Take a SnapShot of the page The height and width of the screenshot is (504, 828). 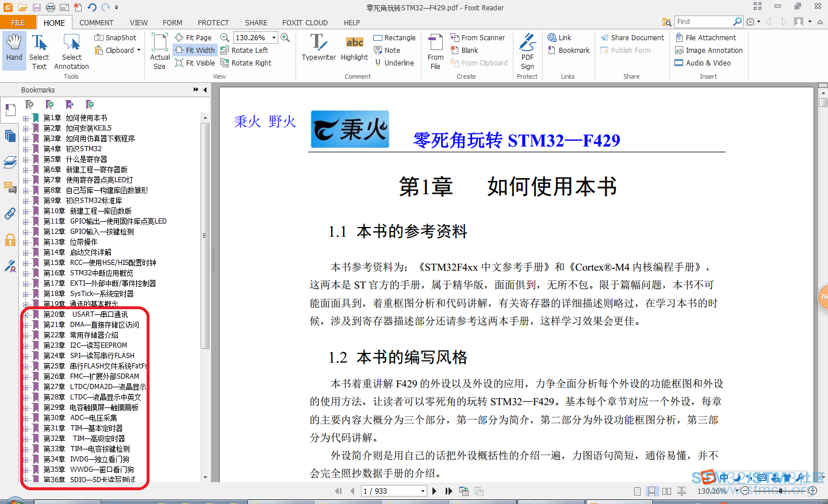115,37
